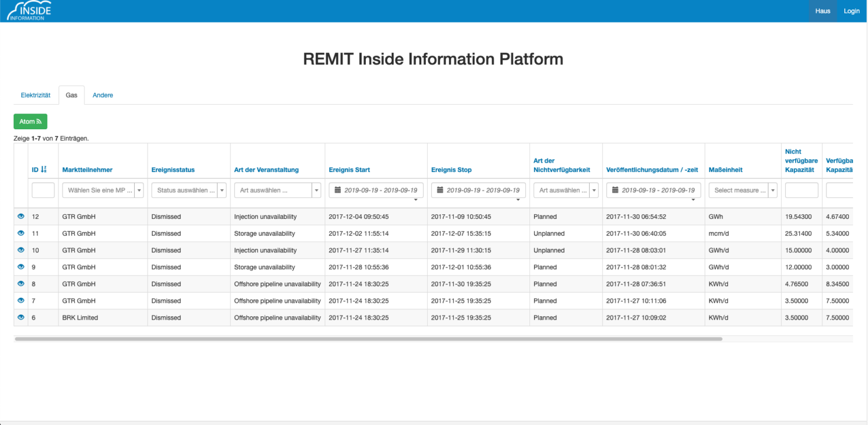Toggle the eye icon for event ID 9
Screen dimensions: 868x425
(x=21, y=267)
